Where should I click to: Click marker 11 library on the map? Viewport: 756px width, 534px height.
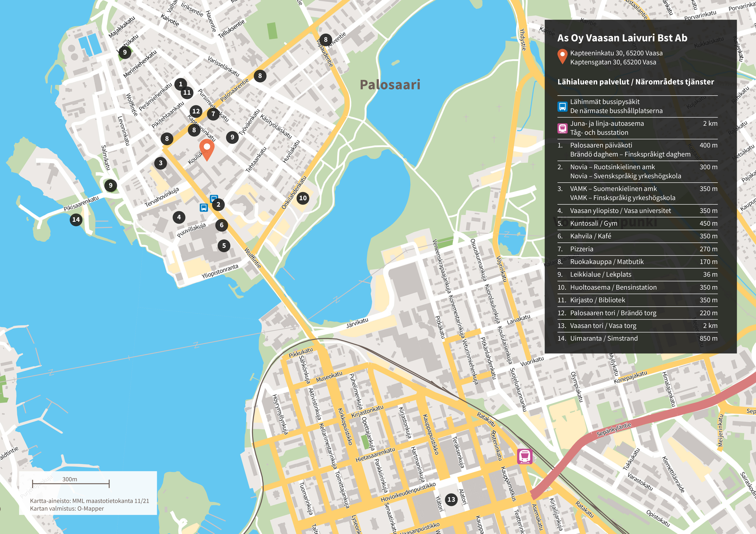[x=187, y=92]
